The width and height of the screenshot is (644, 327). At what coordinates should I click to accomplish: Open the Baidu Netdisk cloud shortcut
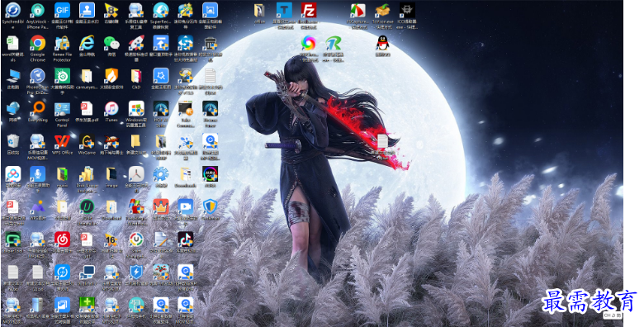[x=12, y=174]
